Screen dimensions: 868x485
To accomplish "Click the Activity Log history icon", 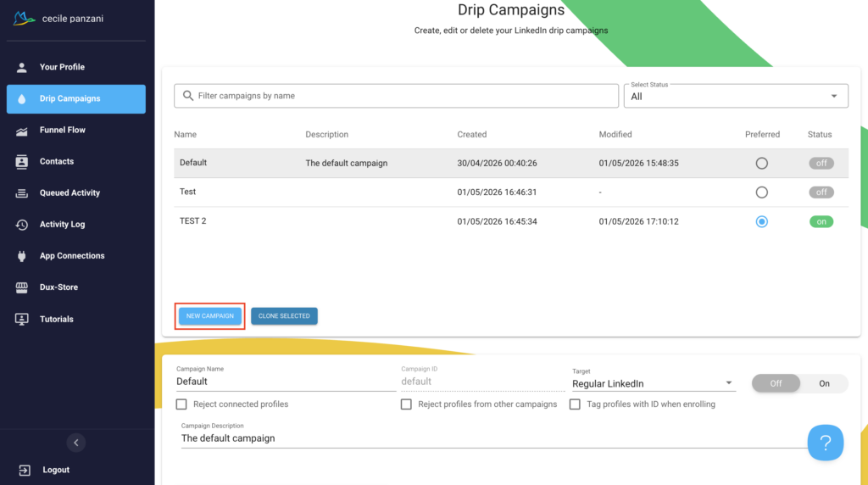I will (x=21, y=225).
